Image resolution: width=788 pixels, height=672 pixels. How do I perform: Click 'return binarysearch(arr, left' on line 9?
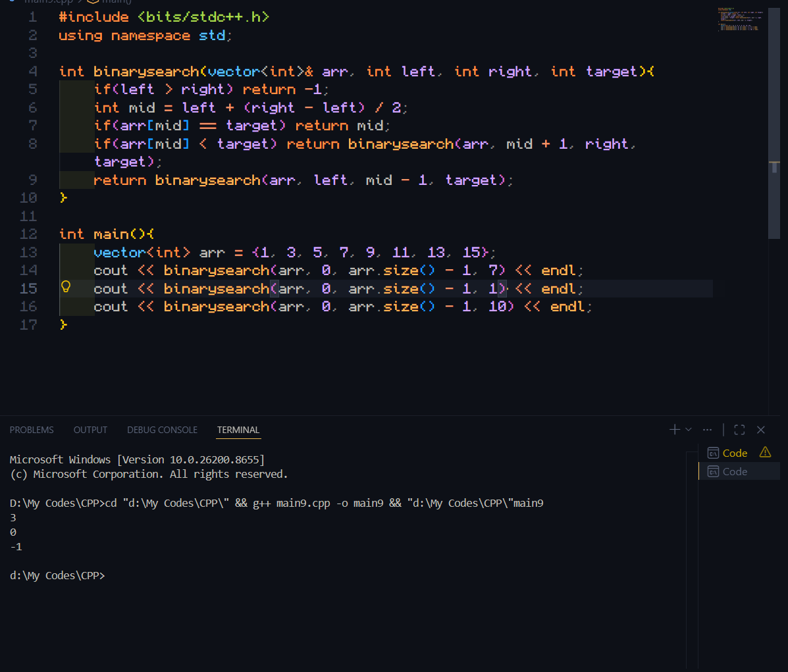220,180
